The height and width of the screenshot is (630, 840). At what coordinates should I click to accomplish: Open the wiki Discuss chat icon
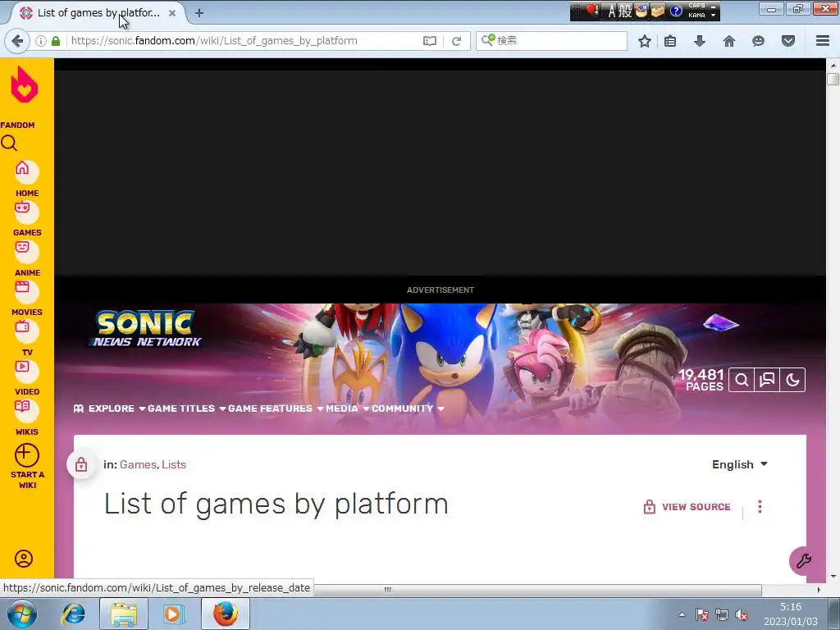tap(767, 380)
